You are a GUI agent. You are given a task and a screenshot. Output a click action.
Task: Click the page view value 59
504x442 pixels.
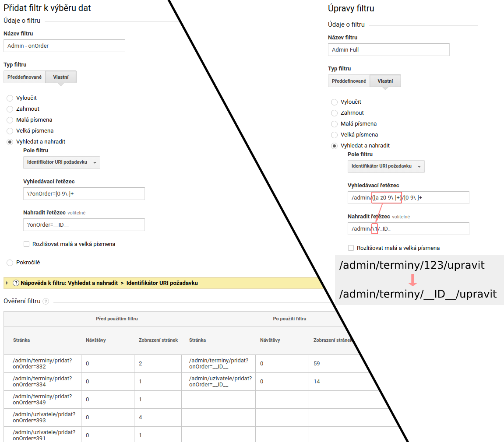tap(317, 364)
